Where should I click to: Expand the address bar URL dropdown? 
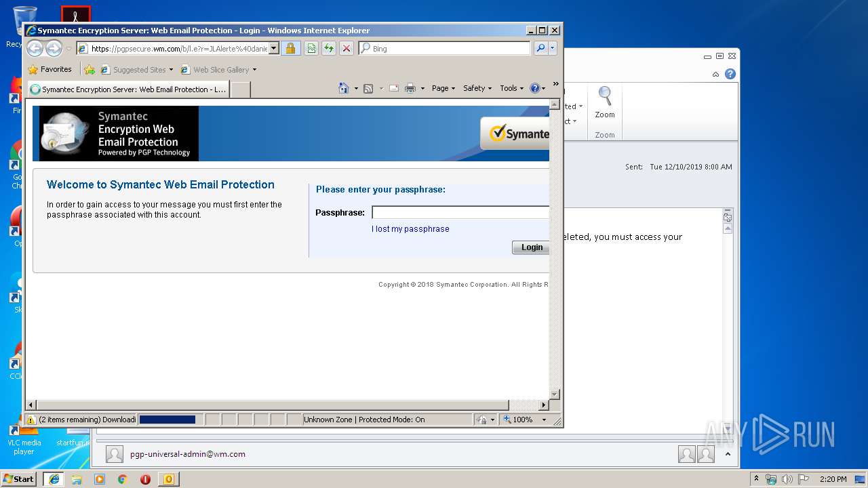[x=274, y=48]
